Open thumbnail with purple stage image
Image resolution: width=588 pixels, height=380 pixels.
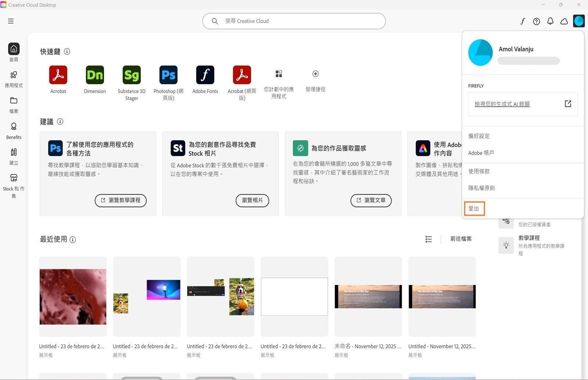click(147, 296)
